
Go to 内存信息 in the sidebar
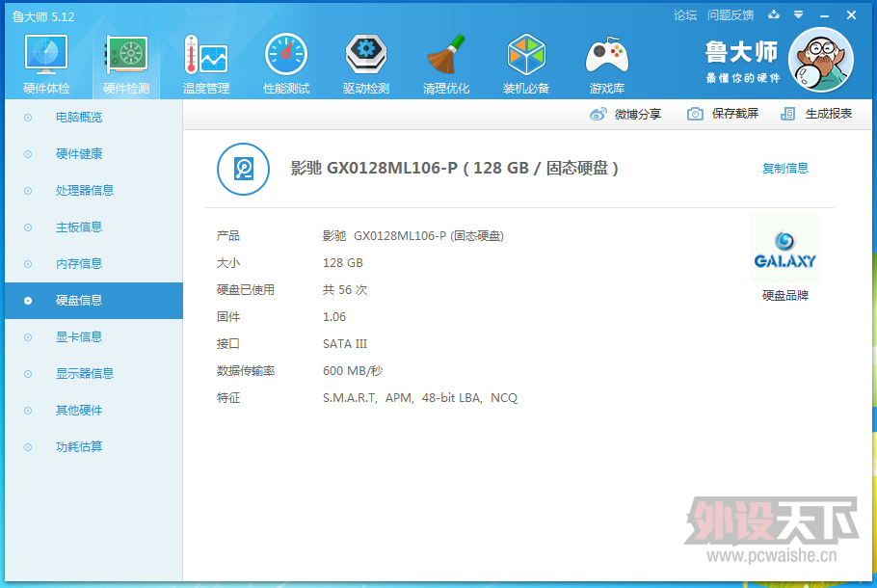[x=79, y=264]
